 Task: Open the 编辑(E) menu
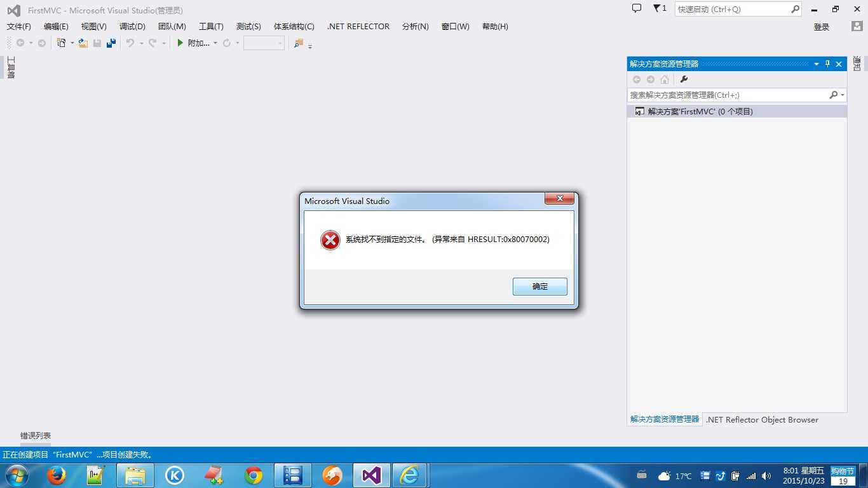coord(56,27)
